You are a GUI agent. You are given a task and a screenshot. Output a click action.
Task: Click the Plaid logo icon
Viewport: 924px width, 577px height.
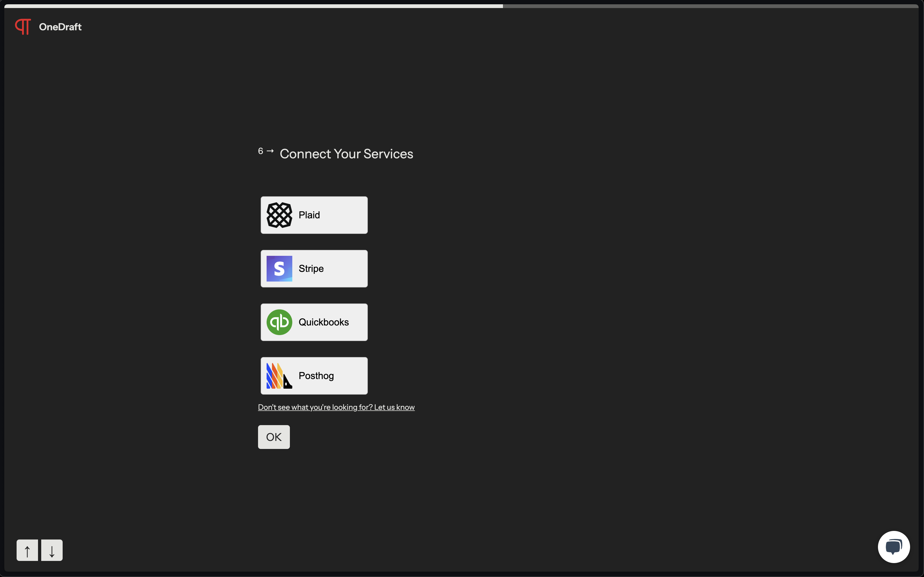point(279,215)
